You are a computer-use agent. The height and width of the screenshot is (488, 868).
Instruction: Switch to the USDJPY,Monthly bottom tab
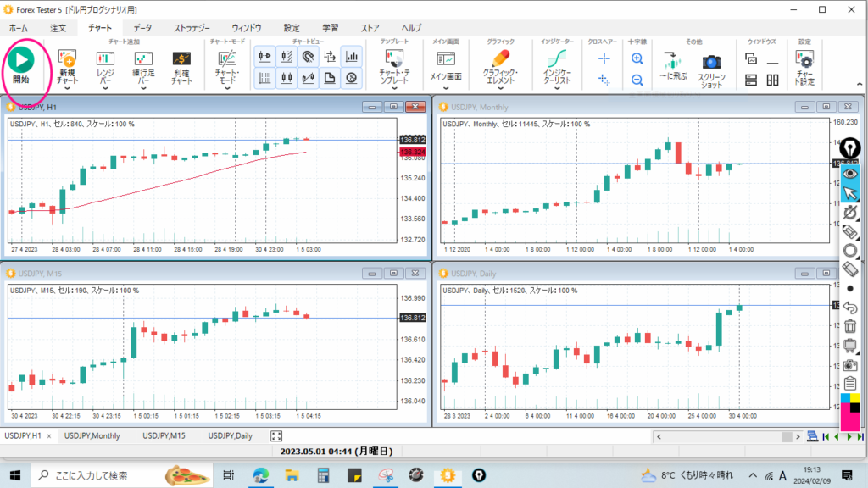pos(92,436)
